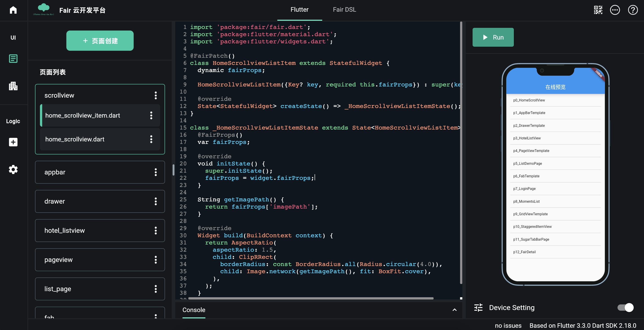644x330 pixels.
Task: Toggle the Device Setting switch off
Action: [625, 308]
